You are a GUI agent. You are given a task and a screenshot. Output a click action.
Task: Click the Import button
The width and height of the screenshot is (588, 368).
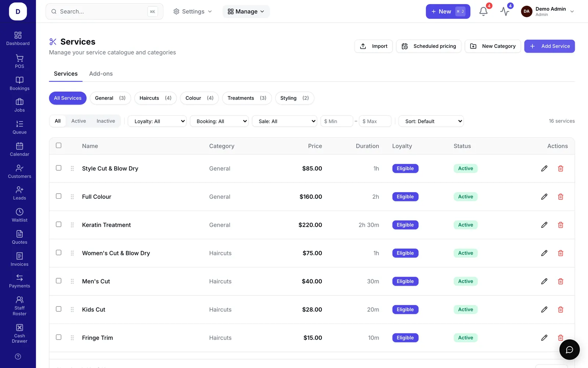click(374, 46)
